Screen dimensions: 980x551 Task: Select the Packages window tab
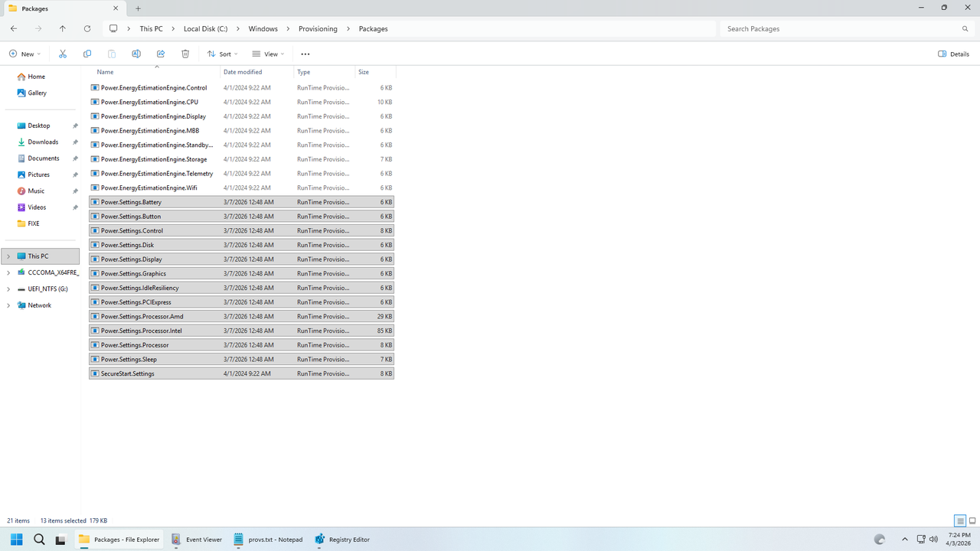coord(64,8)
